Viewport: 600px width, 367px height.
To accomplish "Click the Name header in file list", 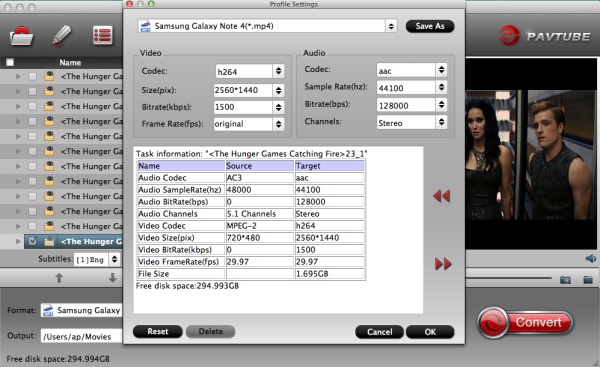I will pos(70,62).
